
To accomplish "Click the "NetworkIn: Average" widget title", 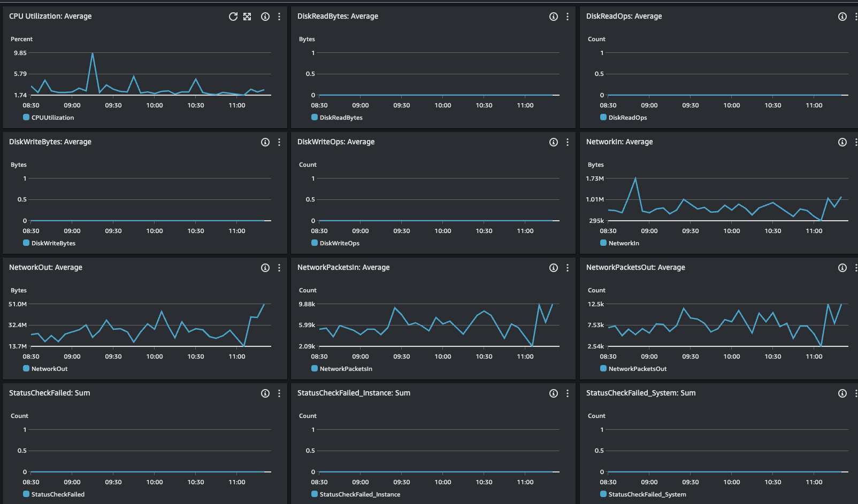I will point(619,142).
